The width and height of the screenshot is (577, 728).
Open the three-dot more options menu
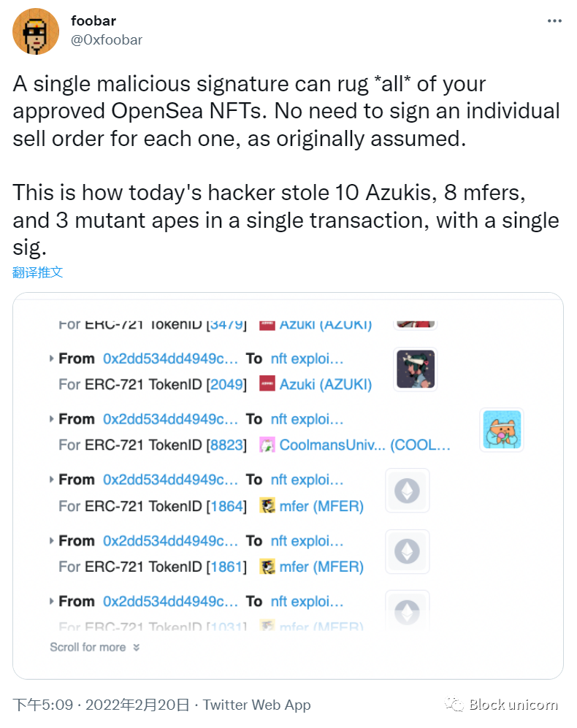554,21
